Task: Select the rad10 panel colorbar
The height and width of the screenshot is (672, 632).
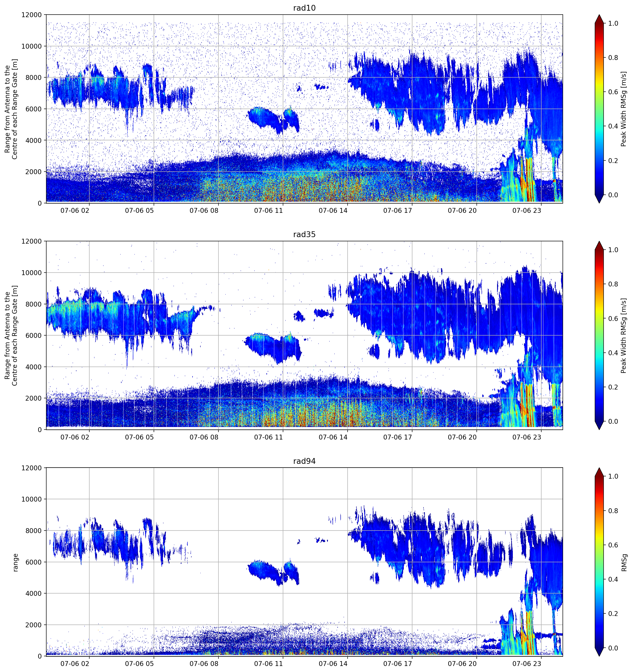Action: coord(599,109)
